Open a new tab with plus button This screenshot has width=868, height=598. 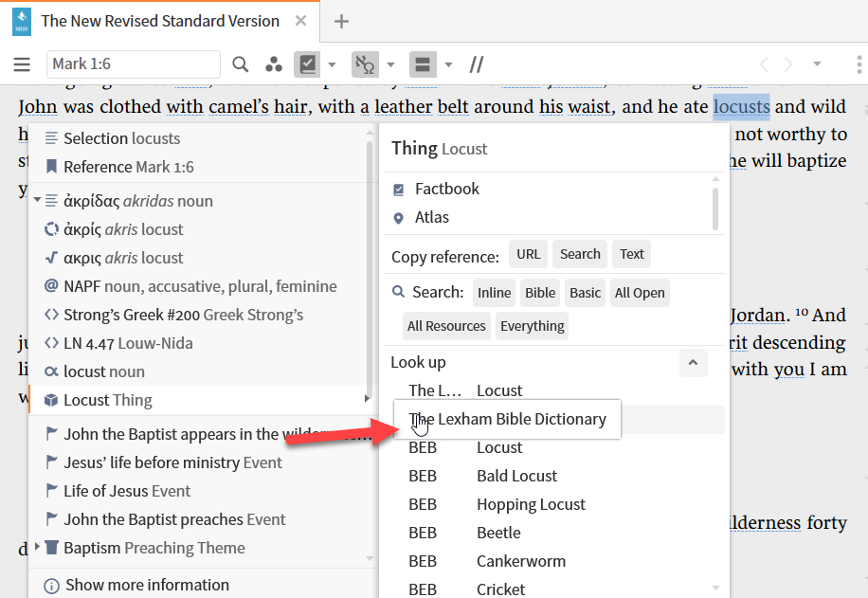click(x=341, y=22)
